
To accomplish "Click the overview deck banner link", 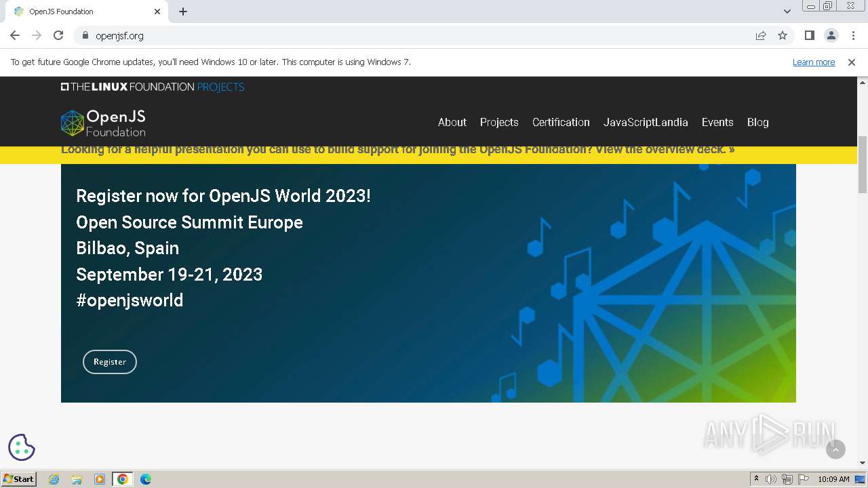I will [397, 150].
